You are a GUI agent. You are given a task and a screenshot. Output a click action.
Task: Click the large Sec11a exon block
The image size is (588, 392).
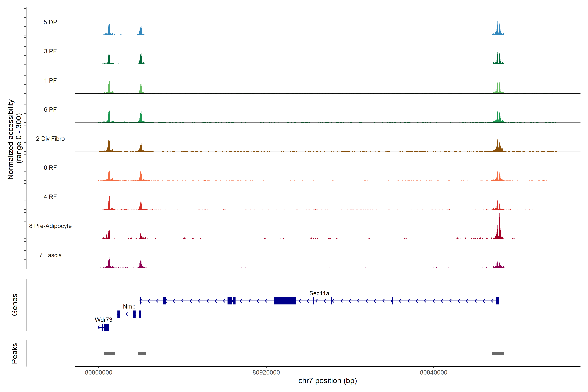click(285, 301)
